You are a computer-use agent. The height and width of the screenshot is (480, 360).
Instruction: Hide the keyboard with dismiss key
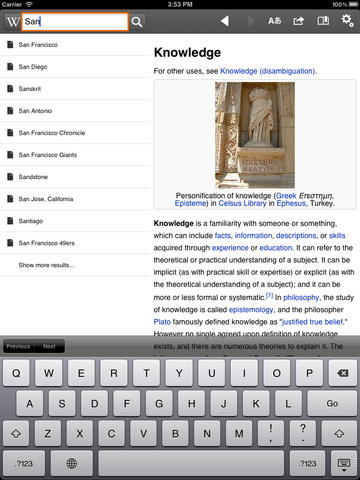click(344, 463)
